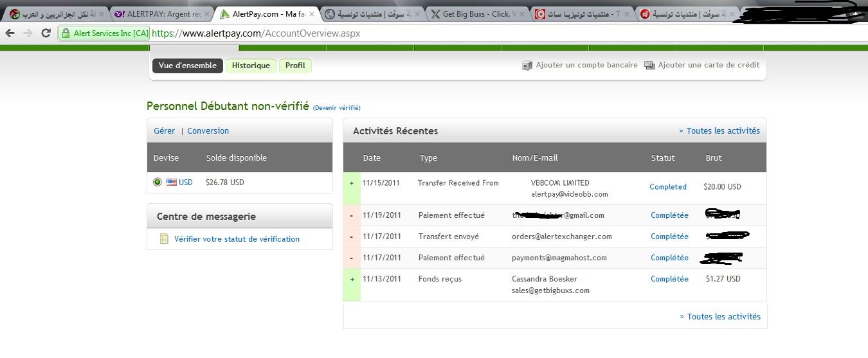
Task: Click the $1.27 USD amount
Action: (723, 279)
